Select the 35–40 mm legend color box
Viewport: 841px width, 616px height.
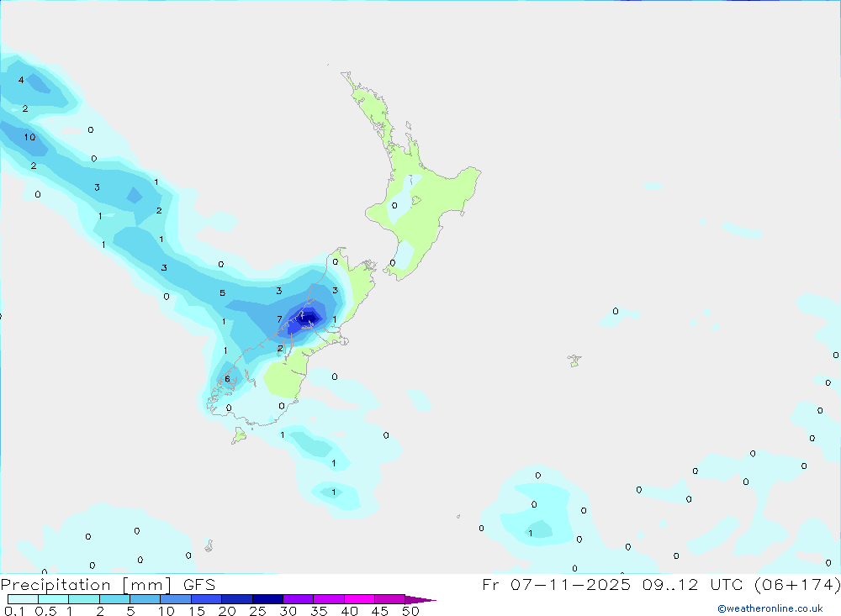pyautogui.click(x=329, y=599)
